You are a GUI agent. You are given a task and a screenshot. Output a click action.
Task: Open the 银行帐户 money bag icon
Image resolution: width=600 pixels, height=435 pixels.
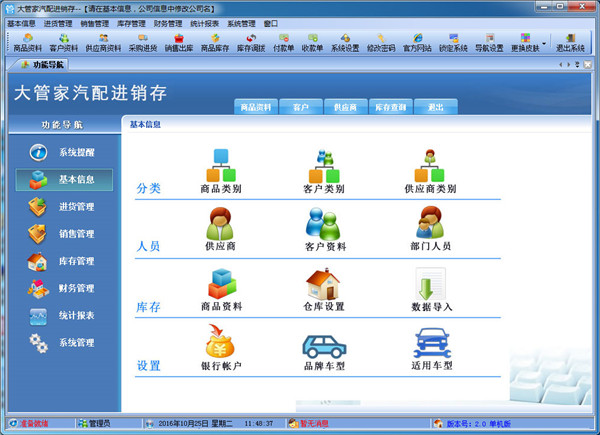(x=221, y=347)
